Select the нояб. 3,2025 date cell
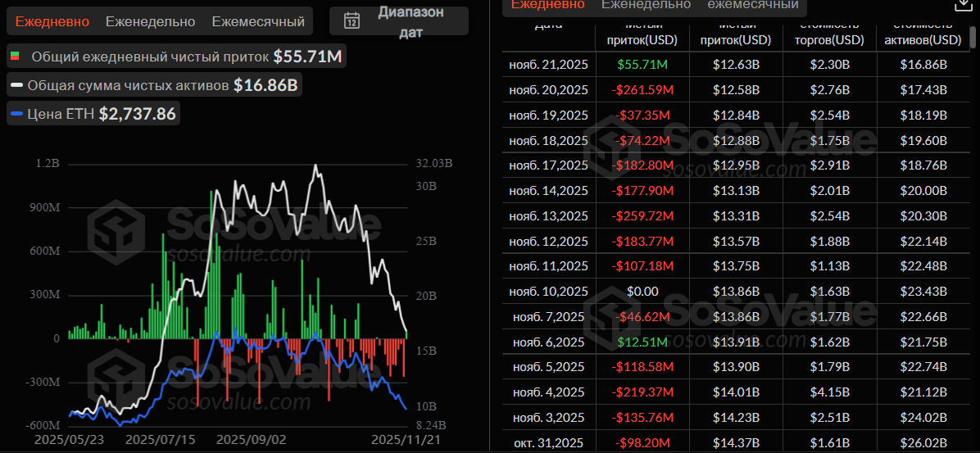 pyautogui.click(x=549, y=418)
